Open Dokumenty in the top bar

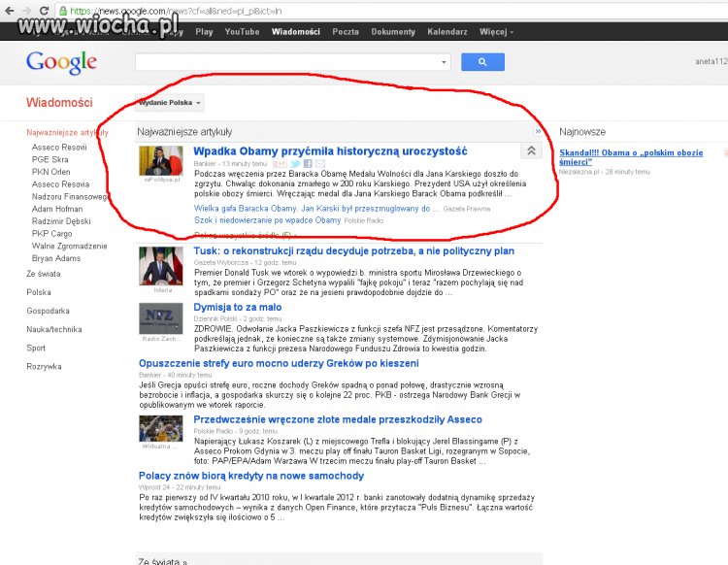click(x=393, y=32)
